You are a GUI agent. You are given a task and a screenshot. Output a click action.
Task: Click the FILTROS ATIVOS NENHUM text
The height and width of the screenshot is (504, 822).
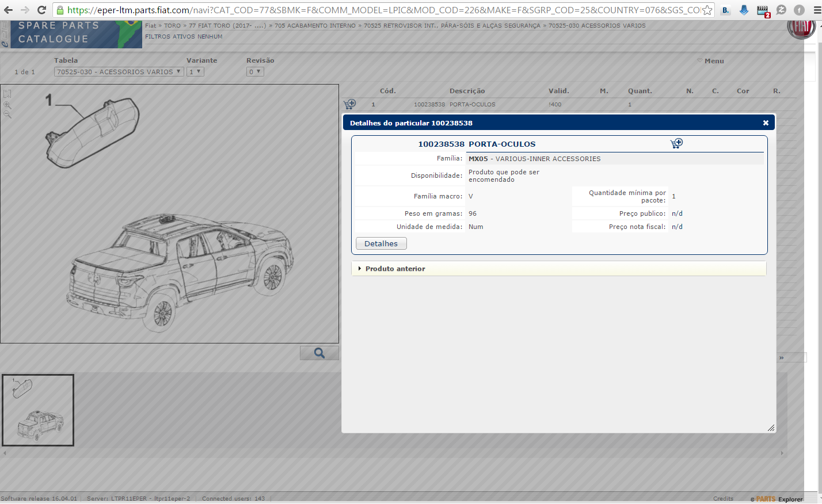[x=184, y=36]
